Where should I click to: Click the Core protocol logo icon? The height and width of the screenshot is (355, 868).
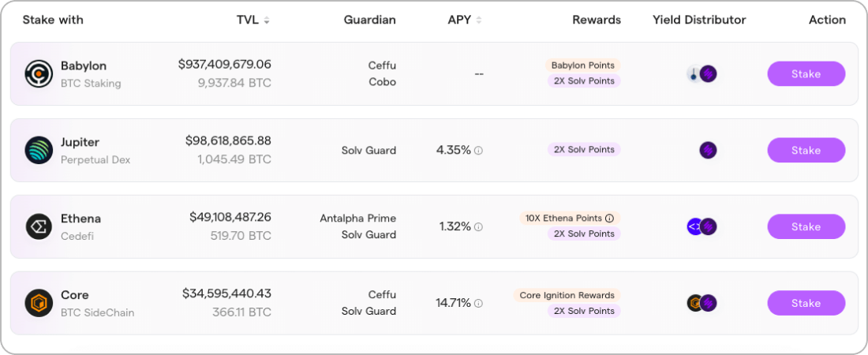[x=39, y=303]
